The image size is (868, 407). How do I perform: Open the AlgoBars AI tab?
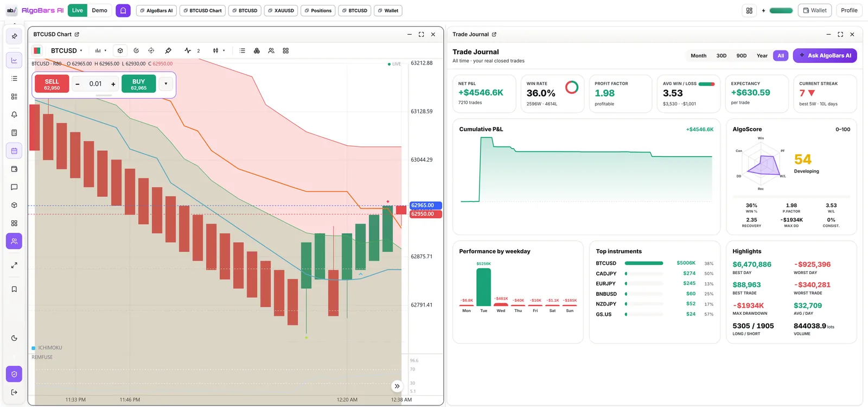pos(156,10)
